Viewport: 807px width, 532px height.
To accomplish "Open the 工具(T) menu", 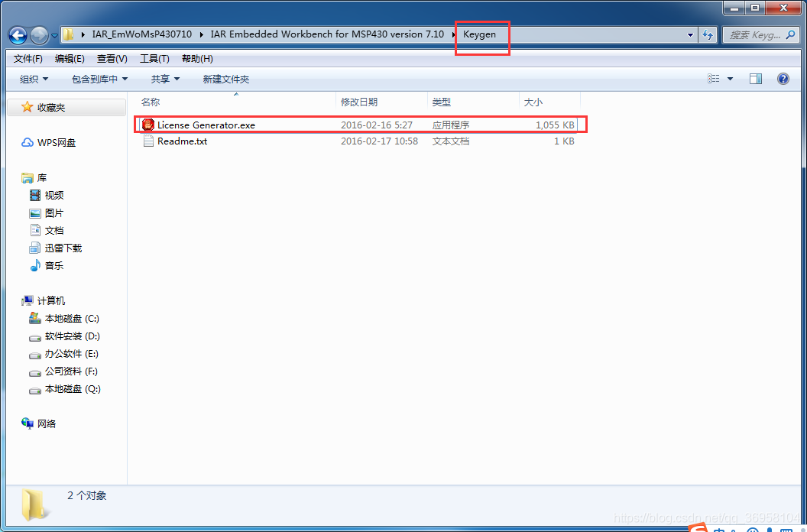I will [x=154, y=59].
